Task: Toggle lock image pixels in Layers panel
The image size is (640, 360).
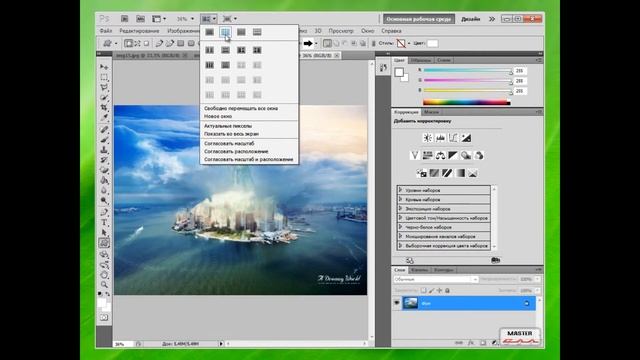Action: point(431,291)
